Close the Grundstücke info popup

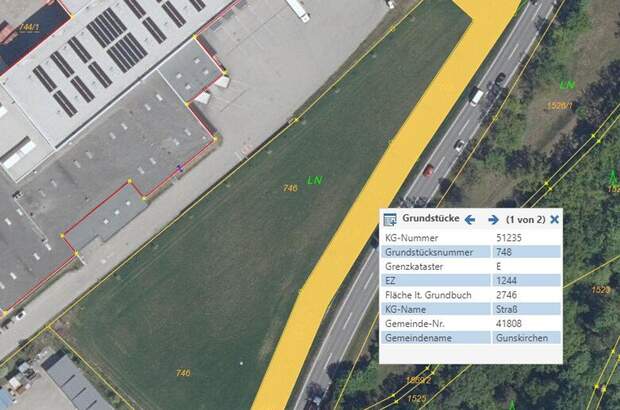click(554, 219)
